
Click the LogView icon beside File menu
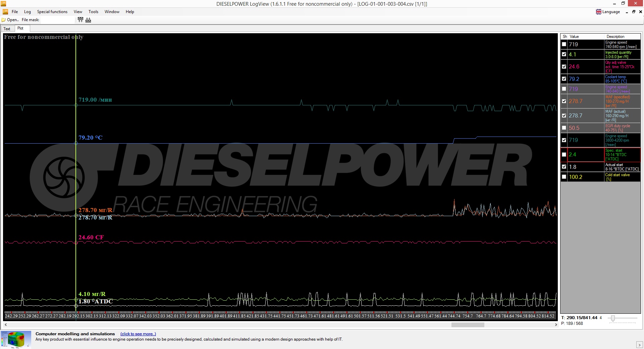click(5, 12)
